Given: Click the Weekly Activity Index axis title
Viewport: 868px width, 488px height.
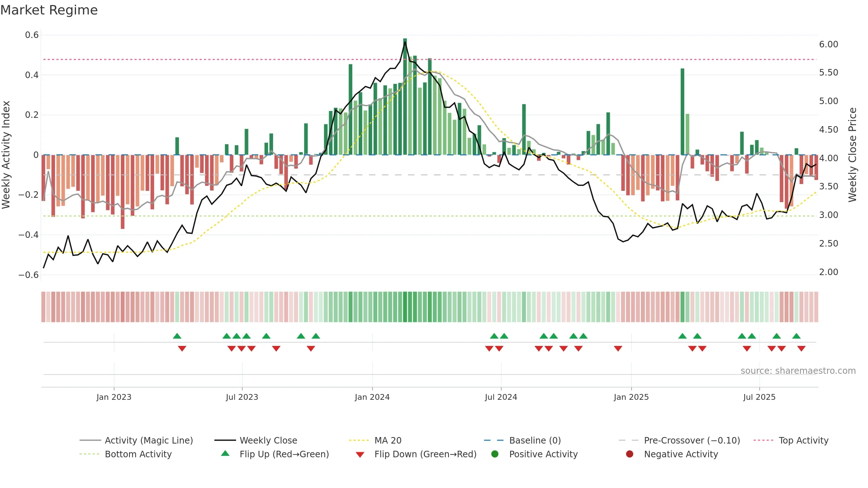Looking at the screenshot, I should click(6, 155).
